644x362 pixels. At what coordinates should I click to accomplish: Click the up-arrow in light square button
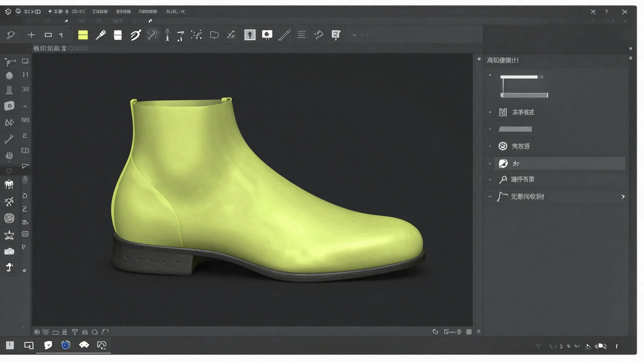(x=250, y=35)
